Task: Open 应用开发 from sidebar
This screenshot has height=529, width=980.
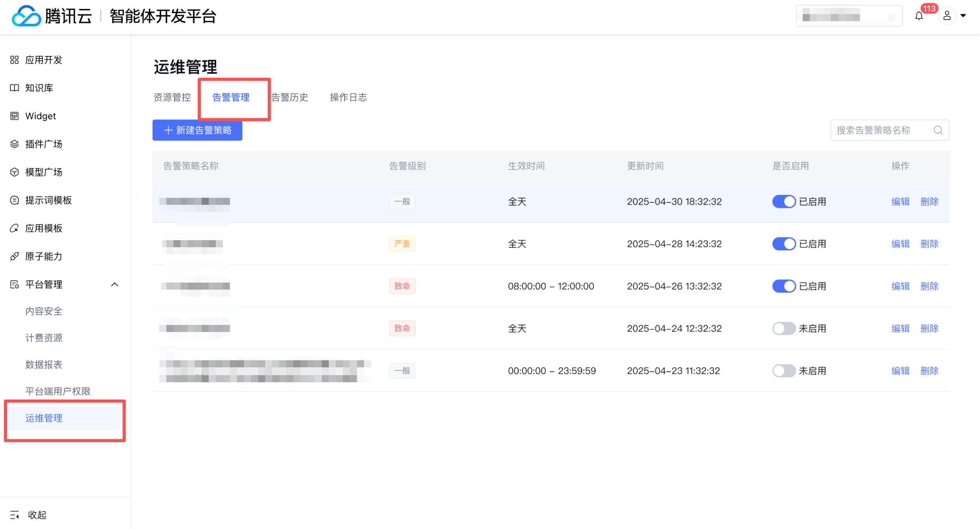Action: 44,60
